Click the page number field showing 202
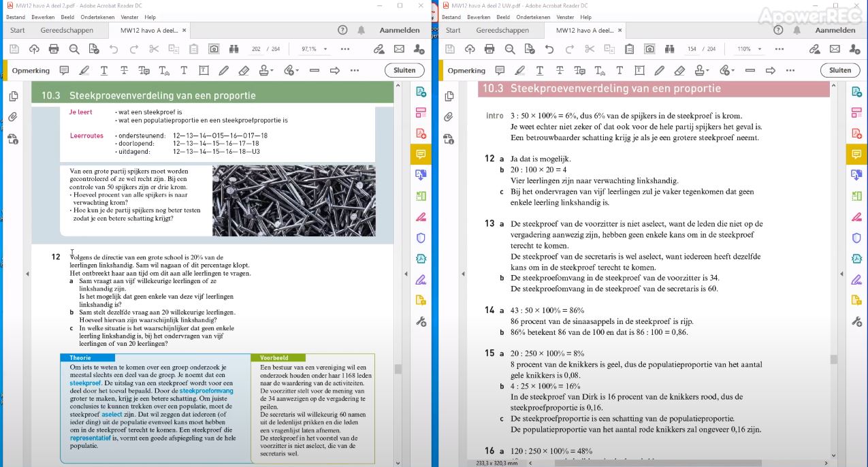Viewport: 868px width, 467px height. tap(256, 49)
